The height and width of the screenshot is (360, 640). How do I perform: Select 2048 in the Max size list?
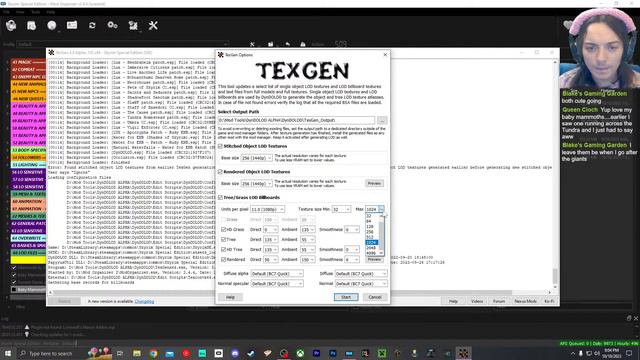tap(371, 248)
